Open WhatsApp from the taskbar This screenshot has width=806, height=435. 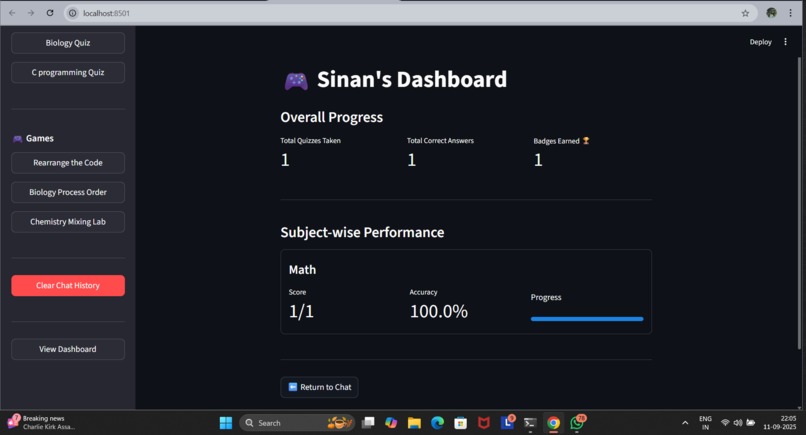click(577, 422)
